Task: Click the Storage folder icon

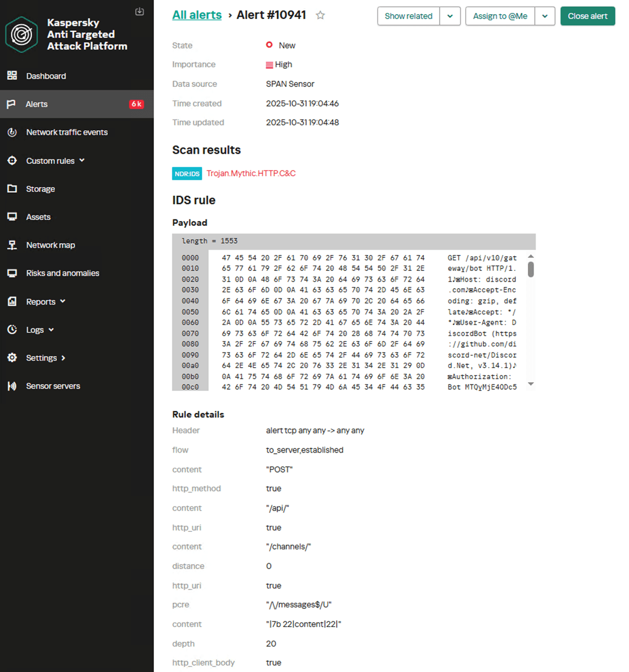Action: pyautogui.click(x=12, y=189)
